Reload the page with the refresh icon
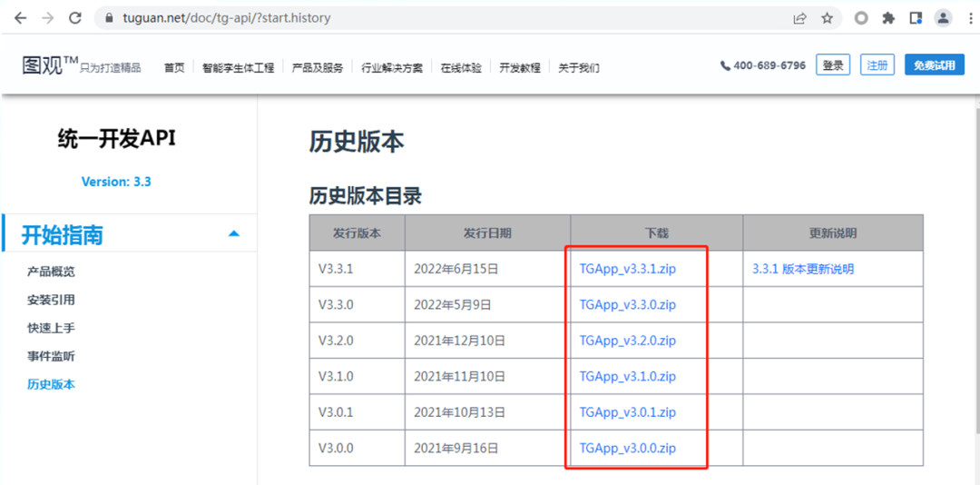Image resolution: width=980 pixels, height=485 pixels. pyautogui.click(x=75, y=18)
